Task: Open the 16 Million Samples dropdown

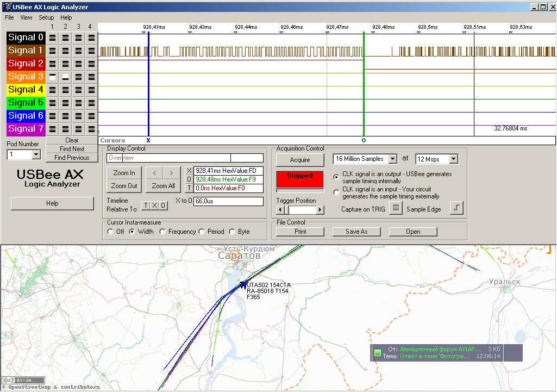Action: tap(393, 159)
